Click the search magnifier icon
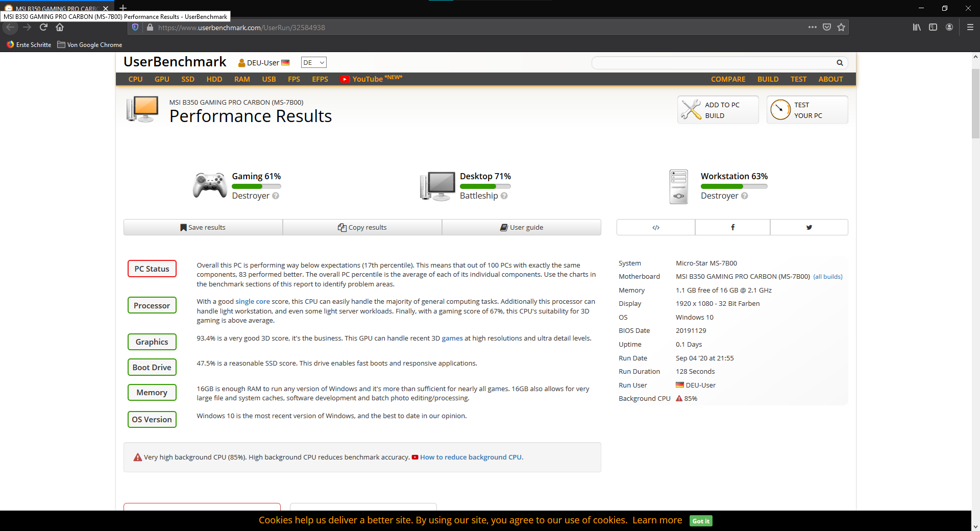980x531 pixels. coord(840,63)
